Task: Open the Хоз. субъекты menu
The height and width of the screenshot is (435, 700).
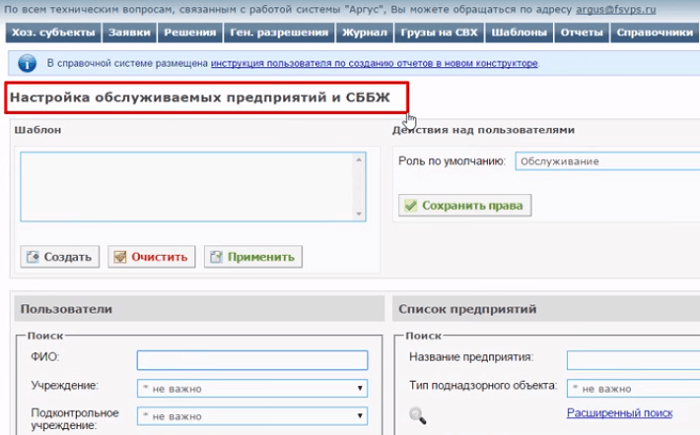Action: (50, 32)
